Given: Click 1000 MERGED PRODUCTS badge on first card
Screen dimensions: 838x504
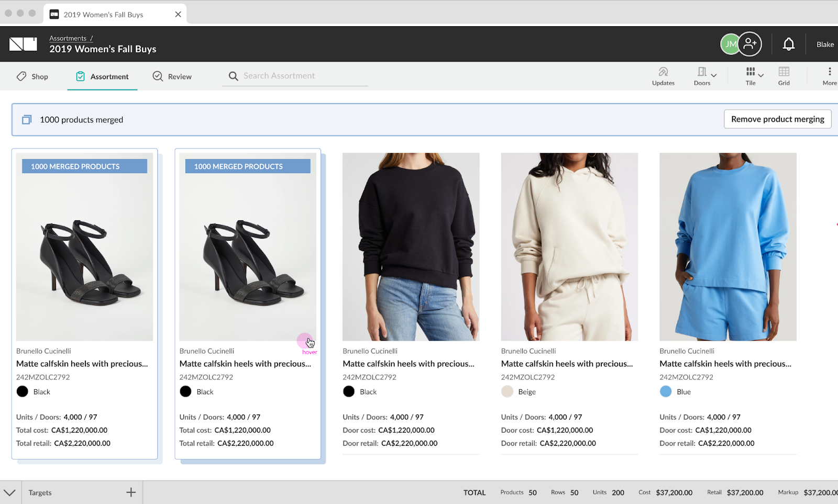Looking at the screenshot, I should [x=84, y=166].
